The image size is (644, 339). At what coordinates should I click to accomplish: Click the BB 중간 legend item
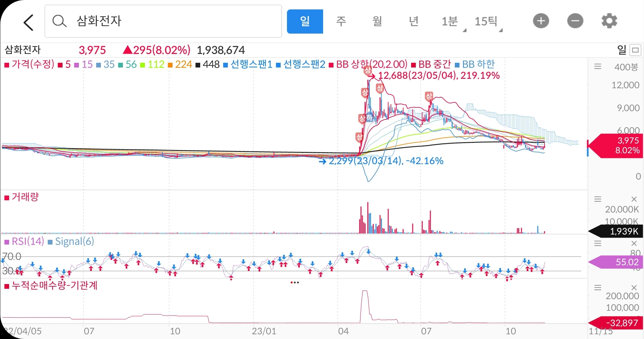(x=431, y=64)
